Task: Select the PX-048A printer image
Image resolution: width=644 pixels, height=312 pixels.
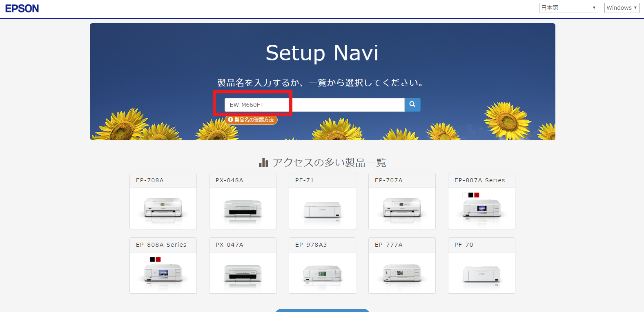Action: 243,208
